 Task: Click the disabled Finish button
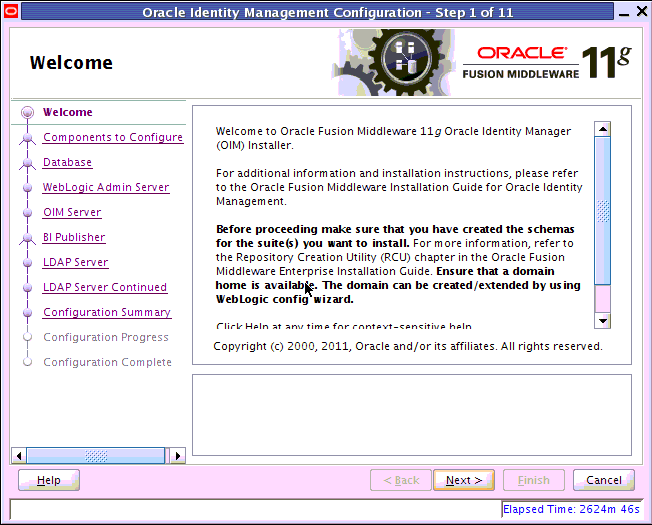tap(533, 480)
